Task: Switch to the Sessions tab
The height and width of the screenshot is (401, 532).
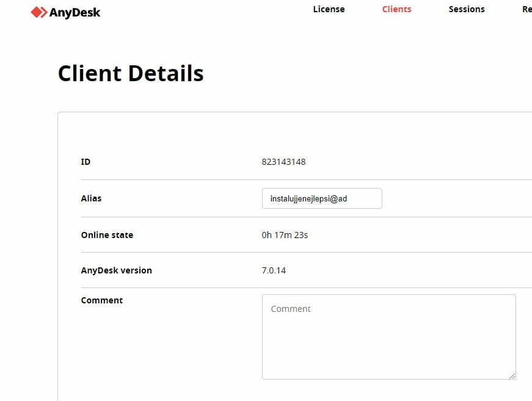Action: [x=467, y=9]
